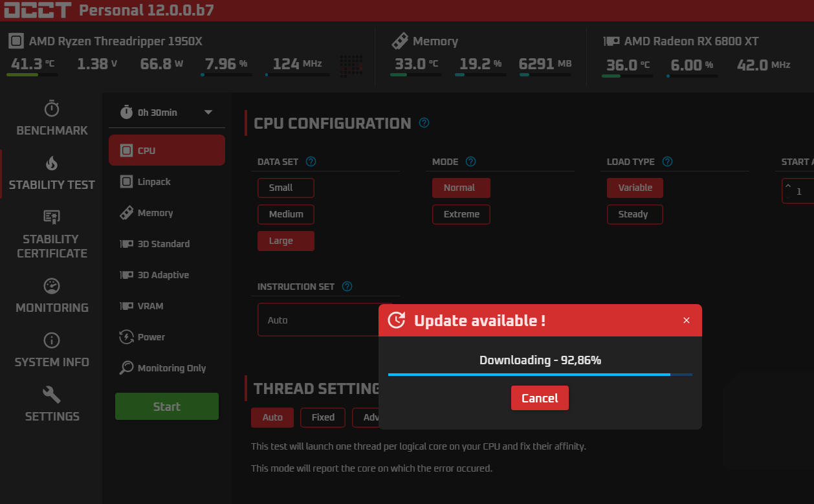
Task: Click the update clock icon
Action: [x=396, y=320]
